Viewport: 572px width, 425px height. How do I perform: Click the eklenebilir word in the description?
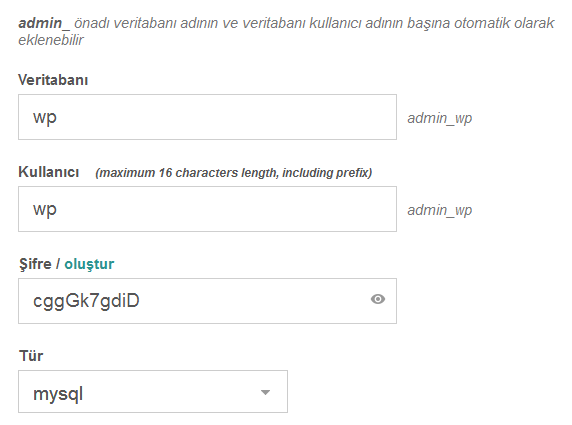51,40
